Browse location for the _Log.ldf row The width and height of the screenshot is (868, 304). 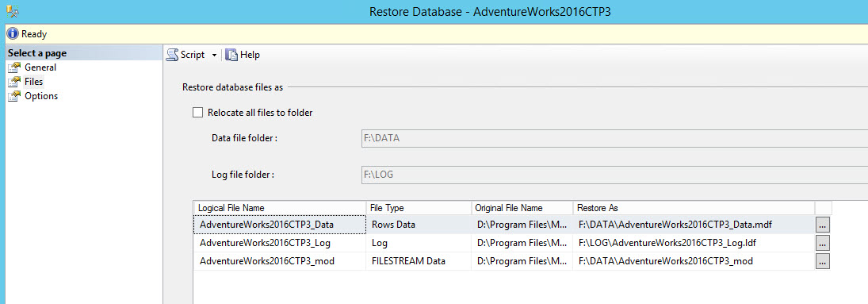point(823,243)
